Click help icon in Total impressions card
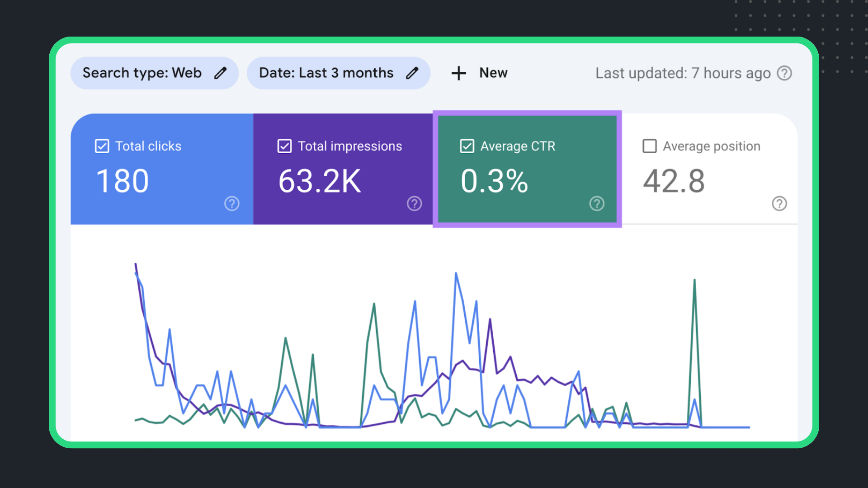 tap(414, 204)
